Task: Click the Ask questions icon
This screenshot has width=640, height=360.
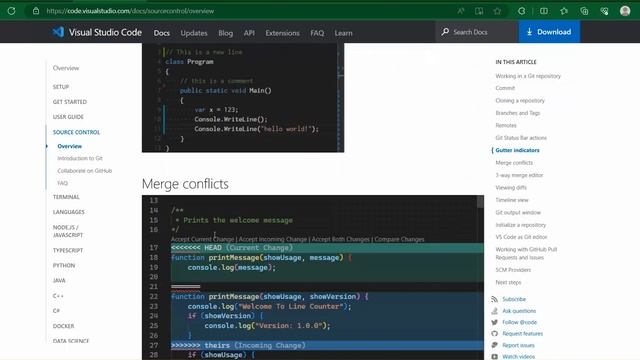Action: point(495,311)
